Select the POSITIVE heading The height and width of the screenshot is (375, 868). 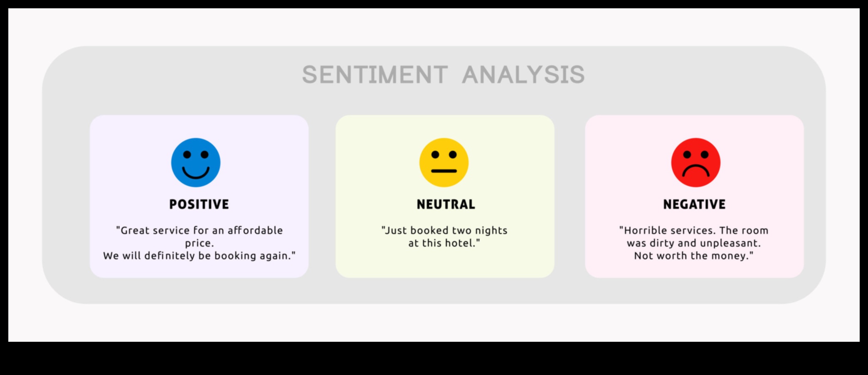(199, 204)
